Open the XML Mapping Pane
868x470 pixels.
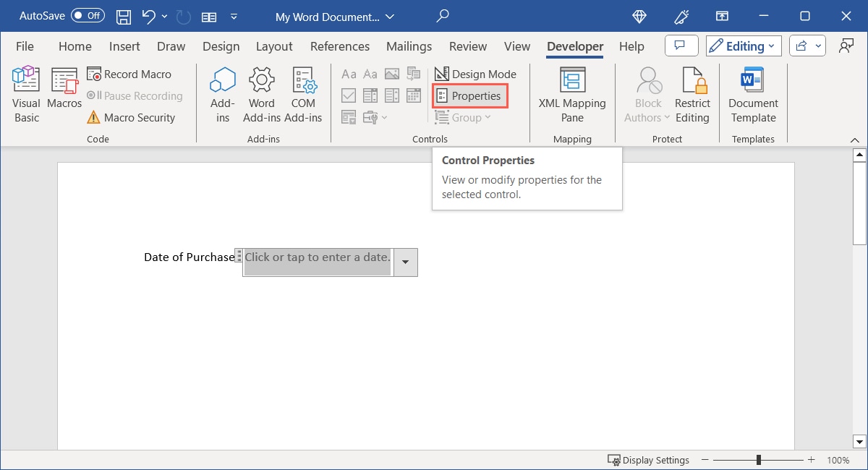572,93
